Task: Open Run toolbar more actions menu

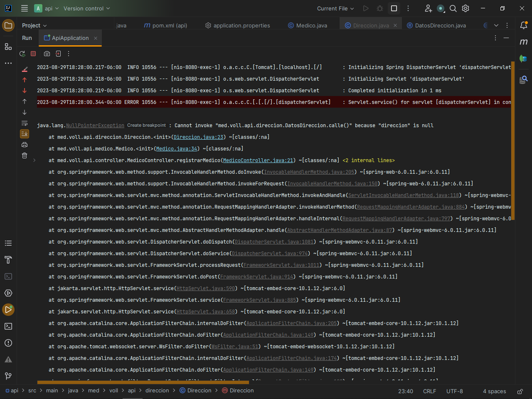Action: pyautogui.click(x=69, y=54)
